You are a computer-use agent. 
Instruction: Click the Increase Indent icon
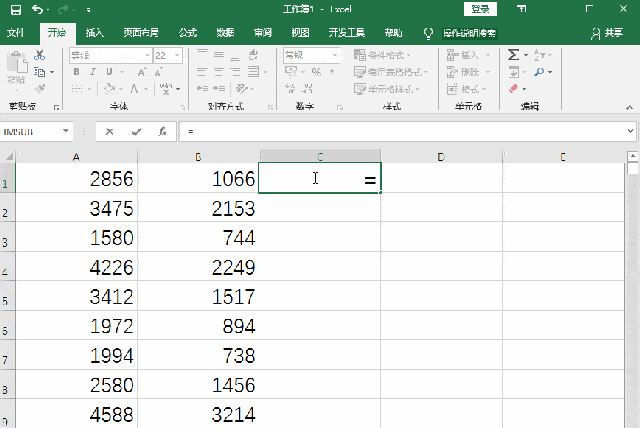(x=219, y=89)
